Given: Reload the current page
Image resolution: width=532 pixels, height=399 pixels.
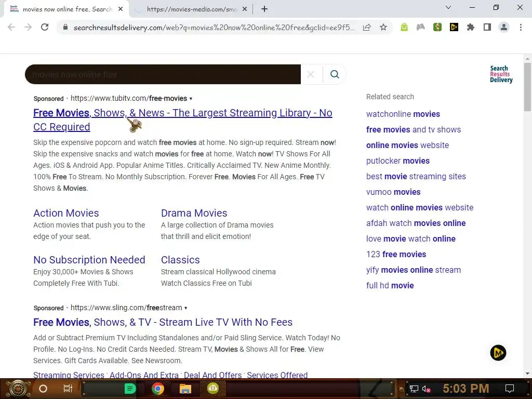Looking at the screenshot, I should (45, 27).
